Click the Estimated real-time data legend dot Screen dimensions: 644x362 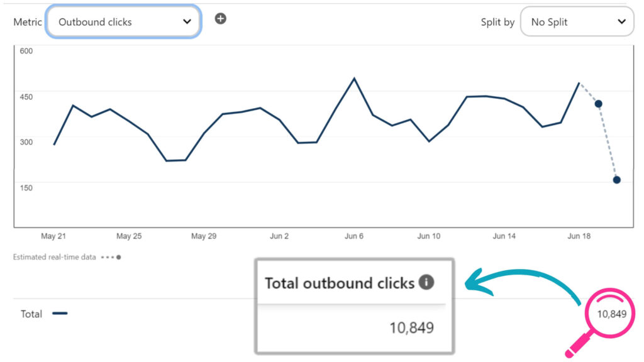click(x=118, y=257)
